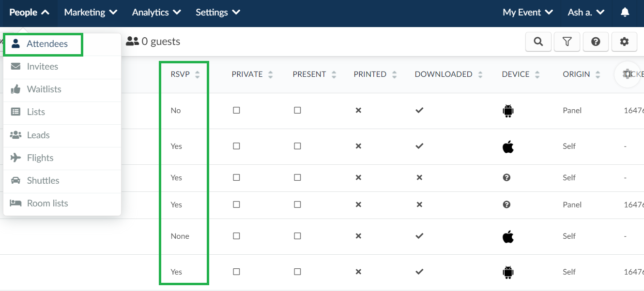
Task: Click question mark device icon in Panel row
Action: coord(506,205)
